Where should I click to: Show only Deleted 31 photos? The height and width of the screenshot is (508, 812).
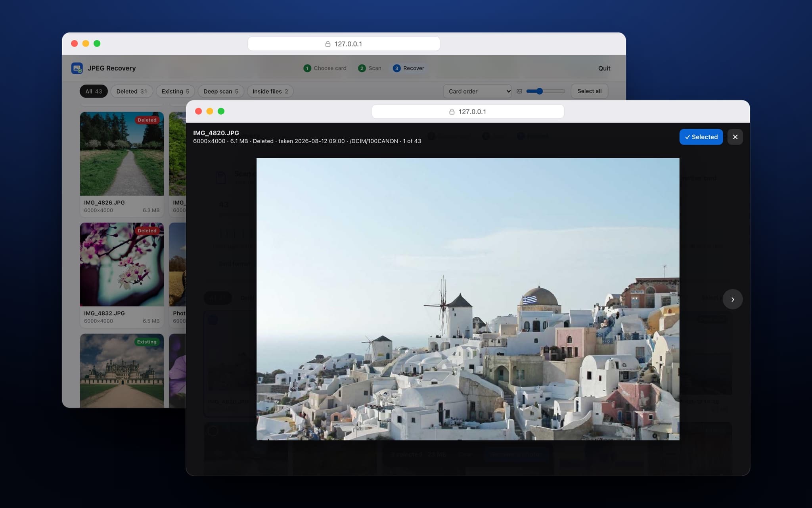point(132,91)
